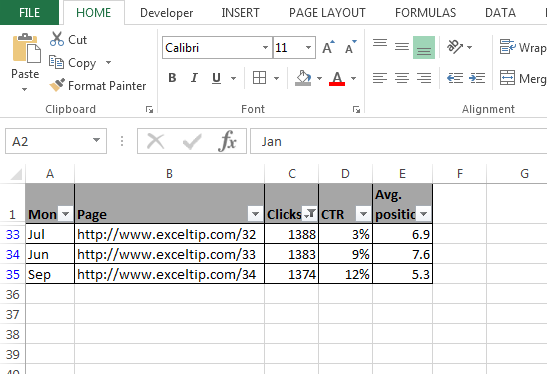Open the Borders options arrow
Image resolution: width=547 pixels, height=374 pixels.
(276, 78)
